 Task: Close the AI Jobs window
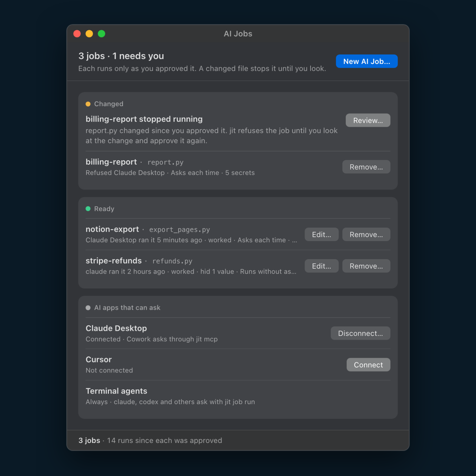pos(77,34)
